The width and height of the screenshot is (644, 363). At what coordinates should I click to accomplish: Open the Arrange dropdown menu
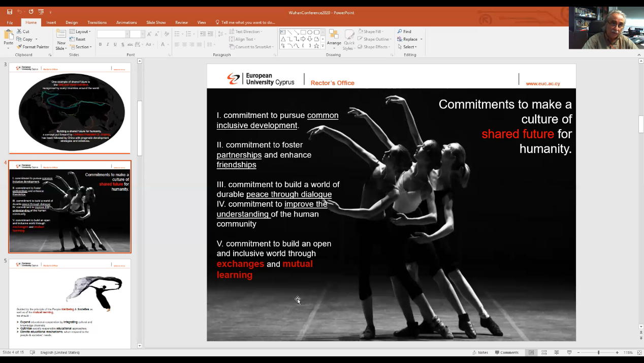(334, 38)
